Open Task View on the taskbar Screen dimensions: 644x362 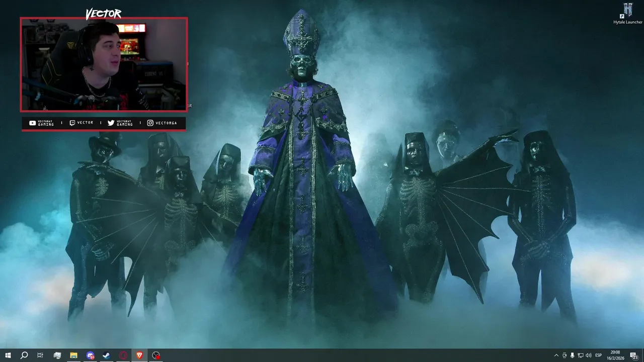coord(40,355)
